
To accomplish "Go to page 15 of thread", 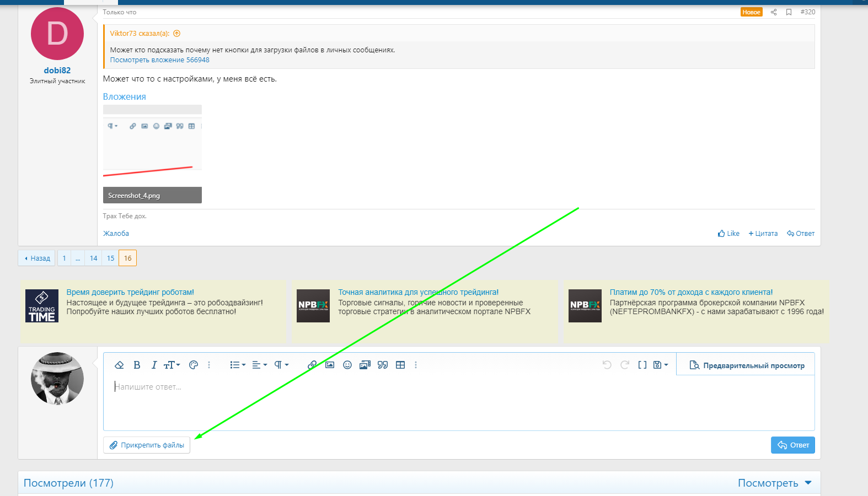I will 111,258.
